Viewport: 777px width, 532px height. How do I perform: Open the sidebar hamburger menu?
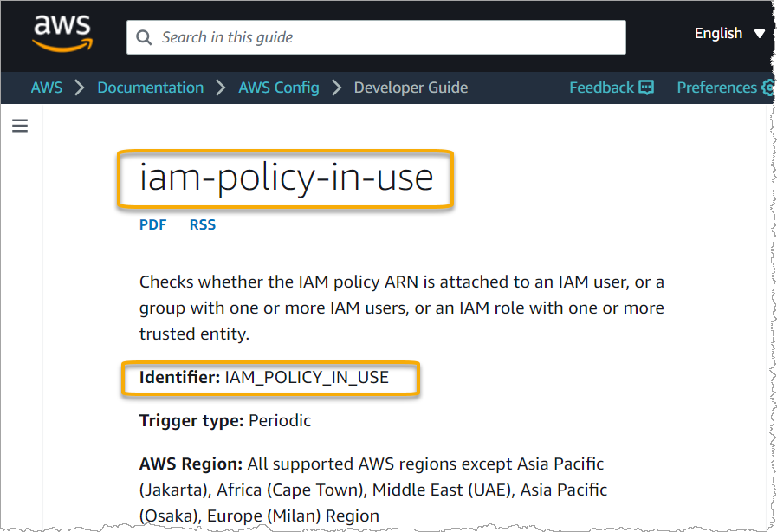19,126
